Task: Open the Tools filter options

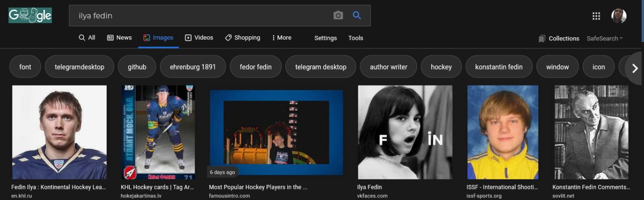Action: [356, 38]
